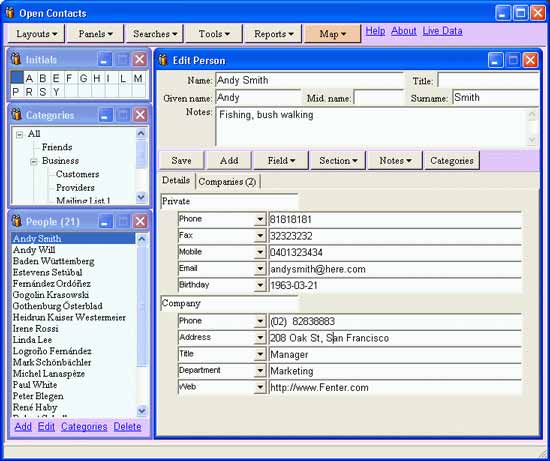This screenshot has height=461, width=550.
Task: Select the Customers category
Action: coord(78,174)
